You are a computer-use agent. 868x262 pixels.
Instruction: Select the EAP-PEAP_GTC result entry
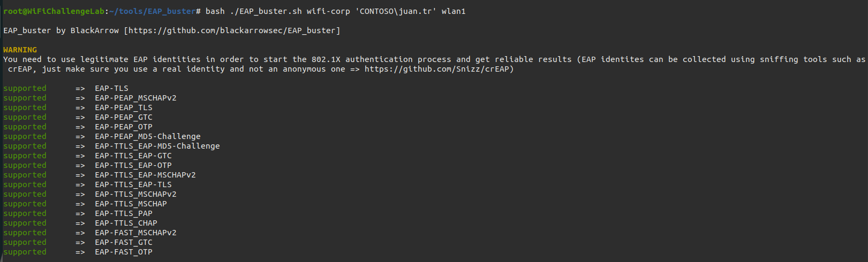(124, 117)
